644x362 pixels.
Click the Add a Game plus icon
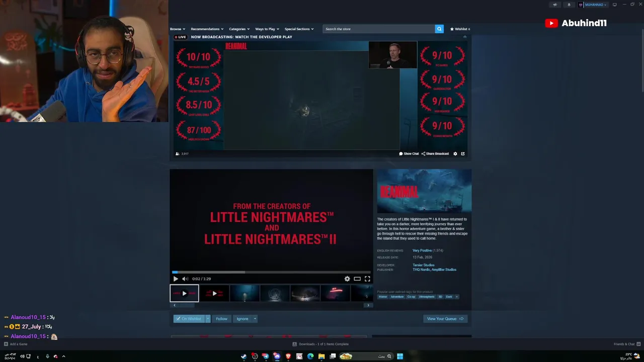6,344
